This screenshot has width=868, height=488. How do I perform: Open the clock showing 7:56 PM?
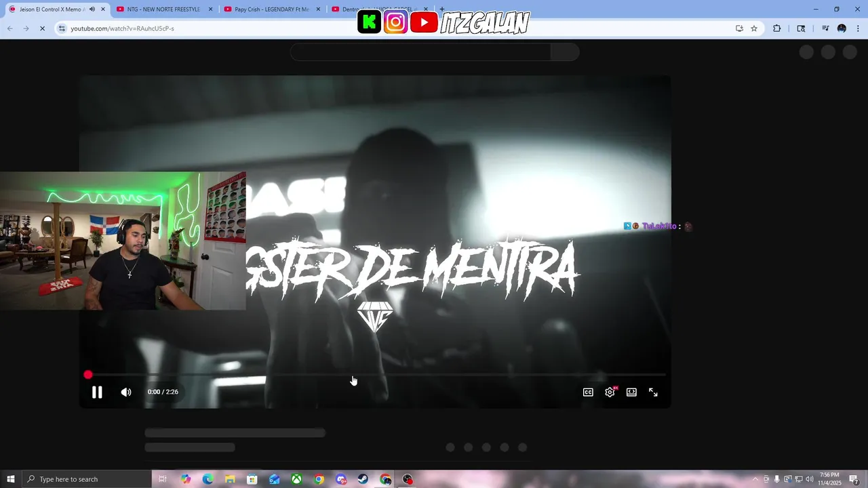click(830, 479)
